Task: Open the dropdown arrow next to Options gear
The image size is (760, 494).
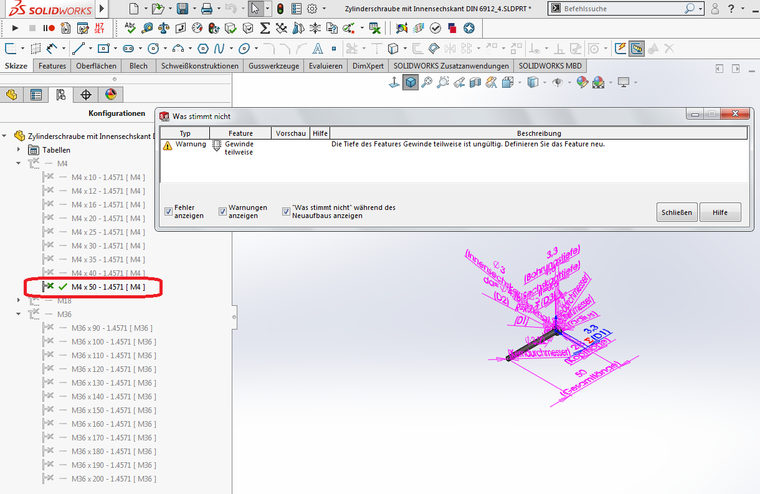Action: [x=324, y=9]
